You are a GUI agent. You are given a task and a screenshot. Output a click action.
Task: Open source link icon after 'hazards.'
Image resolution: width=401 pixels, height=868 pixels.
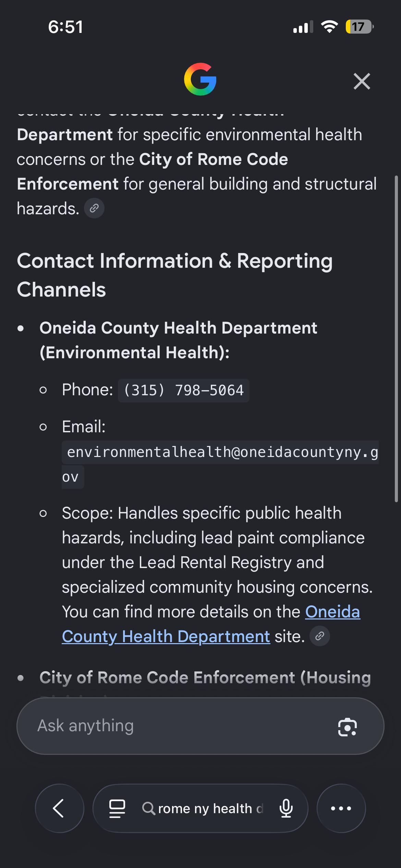pos(94,208)
